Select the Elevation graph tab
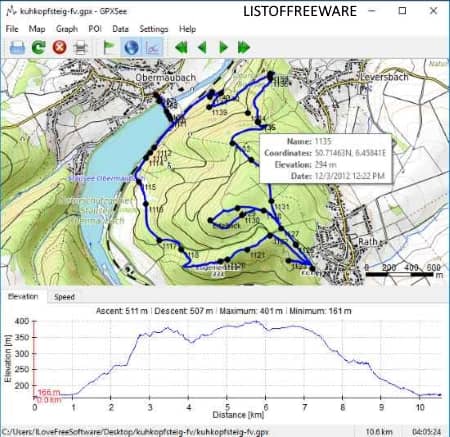Image resolution: width=450 pixels, height=437 pixels. pos(23,296)
